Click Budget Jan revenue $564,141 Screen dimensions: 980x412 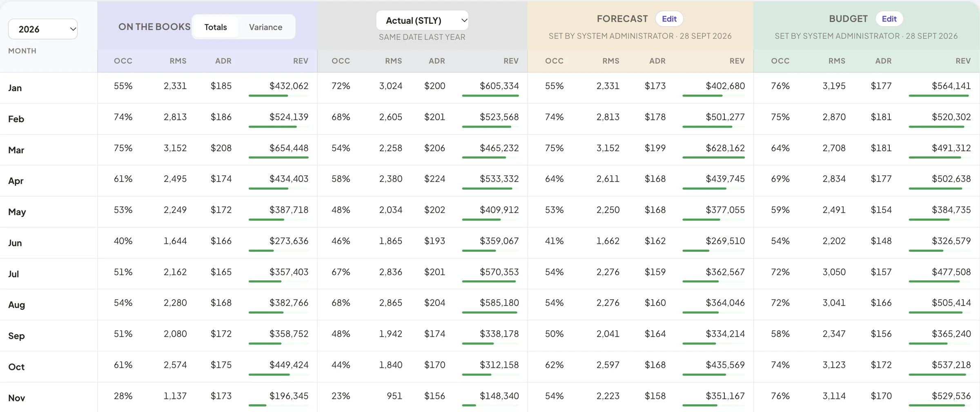951,86
